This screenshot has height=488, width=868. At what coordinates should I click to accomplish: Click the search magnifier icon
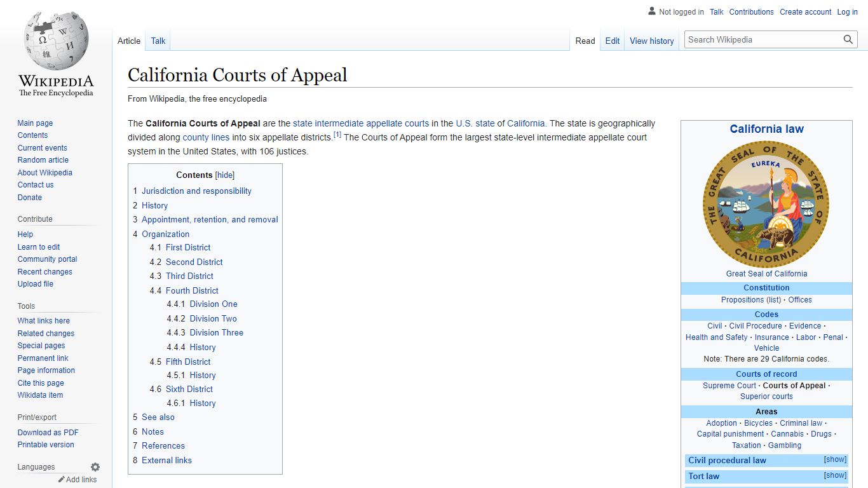pyautogui.click(x=848, y=39)
